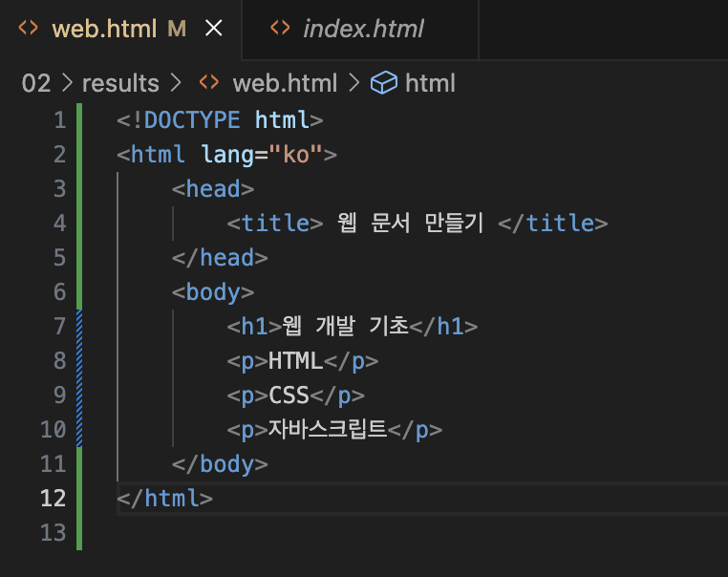Click the file icon before web.html breadcrumb
Screen dimensions: 728x577
click(x=209, y=82)
